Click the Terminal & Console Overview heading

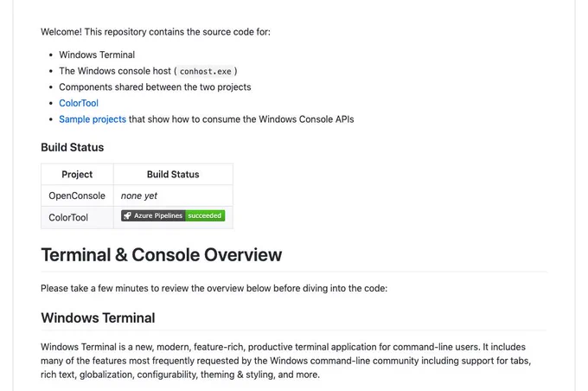pos(161,255)
